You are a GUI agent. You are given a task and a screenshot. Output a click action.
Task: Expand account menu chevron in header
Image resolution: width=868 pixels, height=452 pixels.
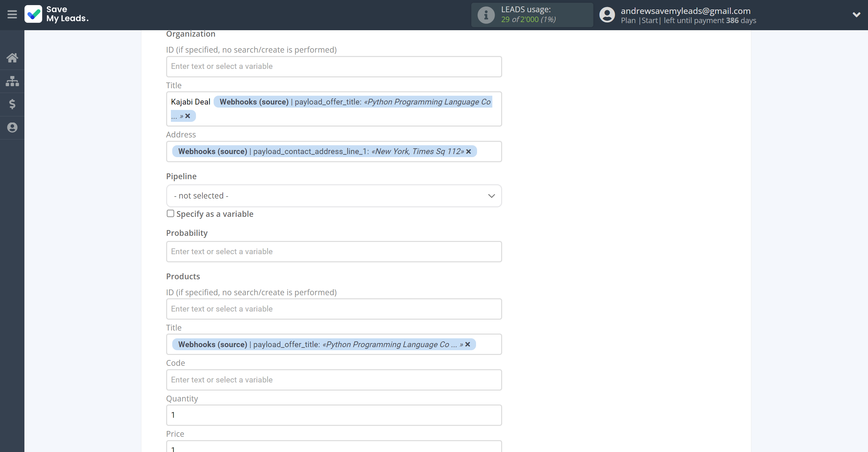(856, 15)
